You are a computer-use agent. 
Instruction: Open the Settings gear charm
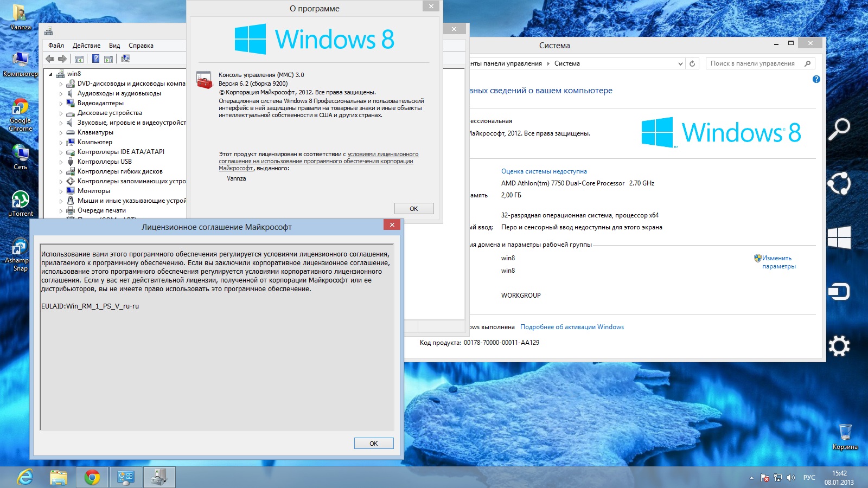(839, 346)
